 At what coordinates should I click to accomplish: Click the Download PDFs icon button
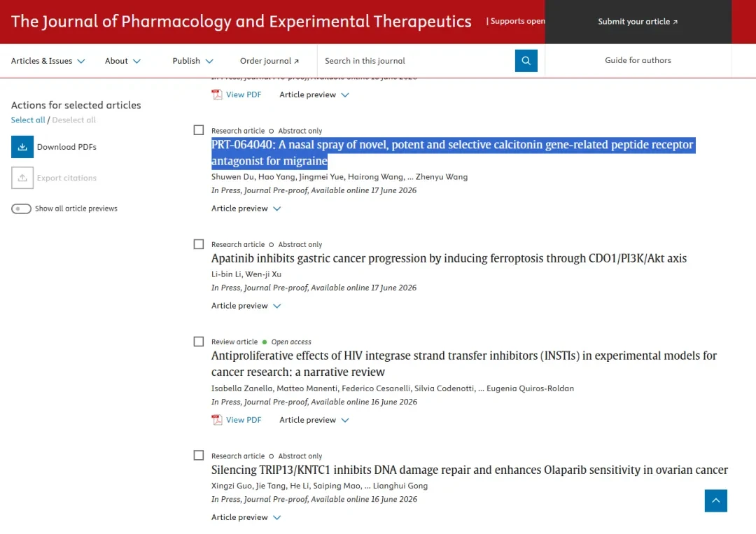22,147
